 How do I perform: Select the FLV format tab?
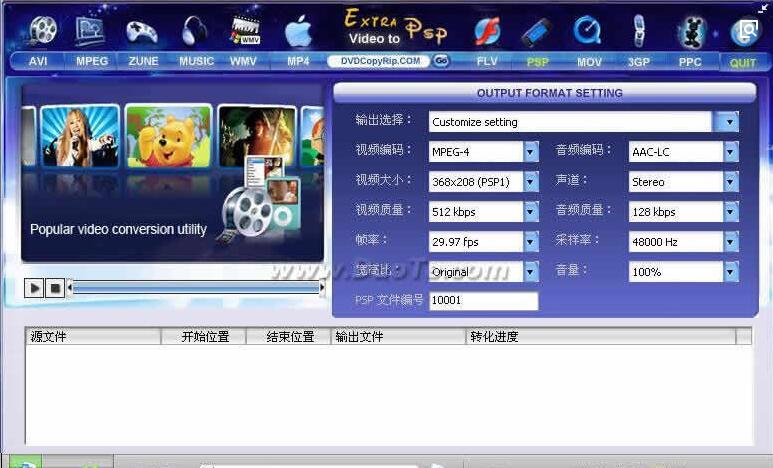(x=487, y=62)
